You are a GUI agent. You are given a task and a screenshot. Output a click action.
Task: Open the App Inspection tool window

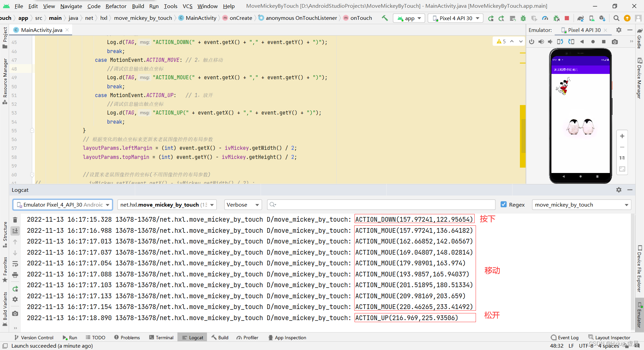click(x=287, y=338)
